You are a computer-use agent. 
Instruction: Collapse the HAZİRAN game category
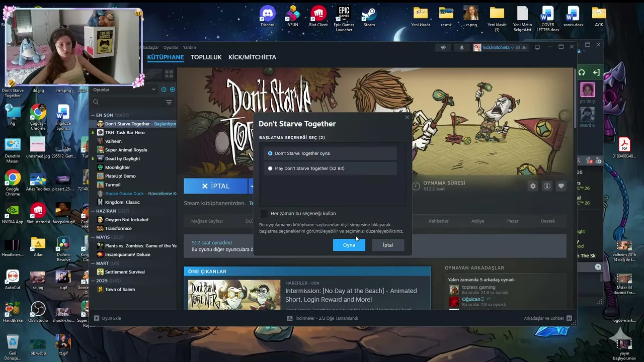point(93,211)
